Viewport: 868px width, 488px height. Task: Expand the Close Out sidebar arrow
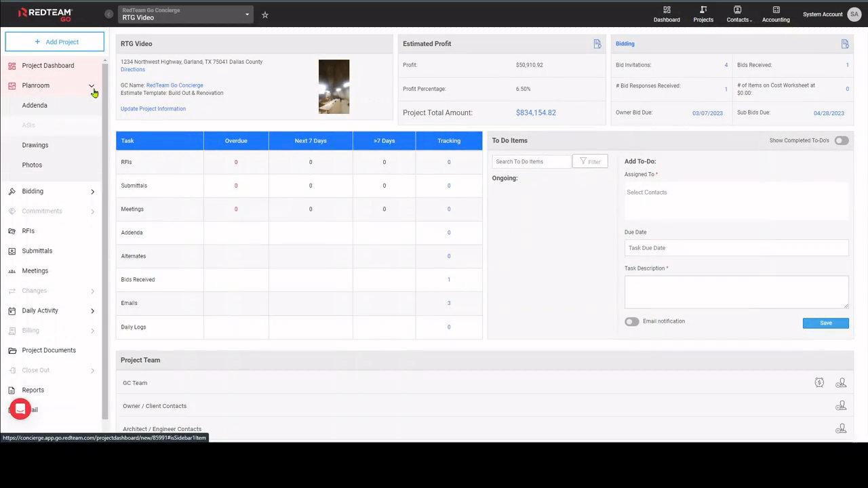click(92, 371)
